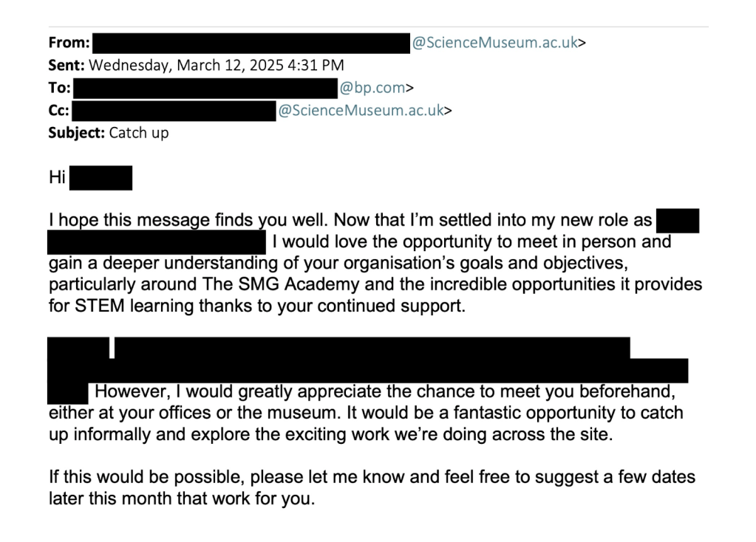This screenshot has width=756, height=542.
Task: Click the bold From: label
Action: click(69, 42)
